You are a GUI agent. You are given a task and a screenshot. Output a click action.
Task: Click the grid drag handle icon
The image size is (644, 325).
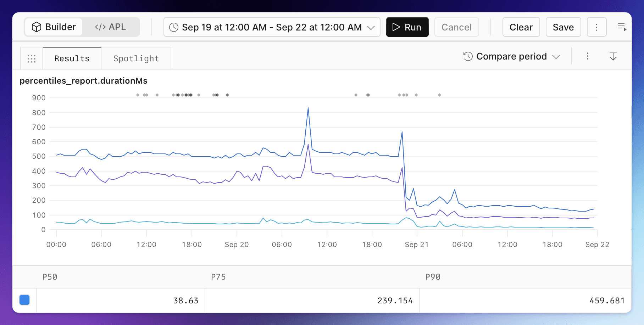(32, 59)
